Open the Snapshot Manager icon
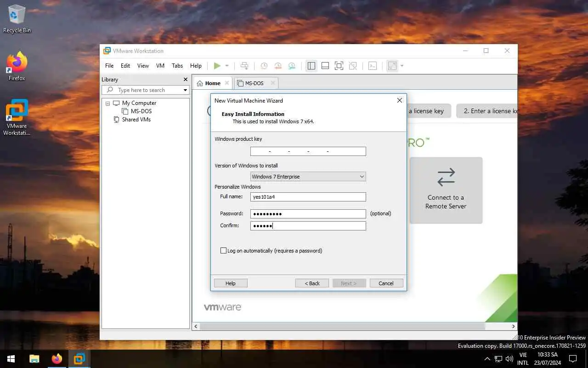 (x=292, y=66)
